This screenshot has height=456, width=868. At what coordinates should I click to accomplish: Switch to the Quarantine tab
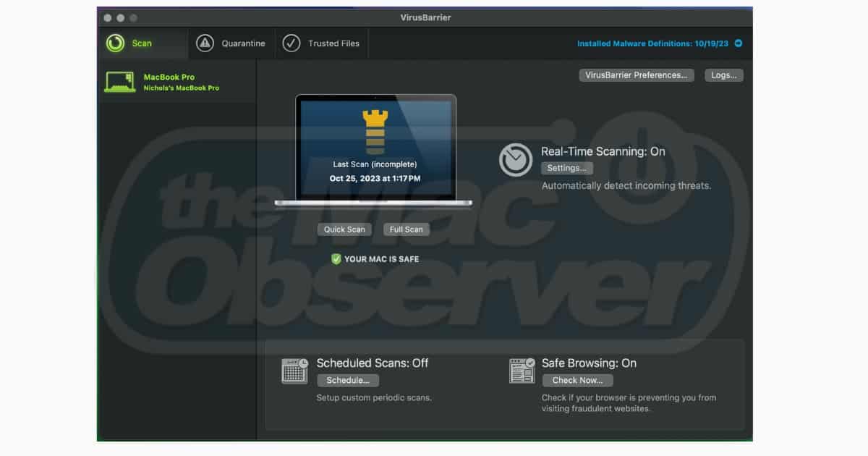(x=243, y=43)
